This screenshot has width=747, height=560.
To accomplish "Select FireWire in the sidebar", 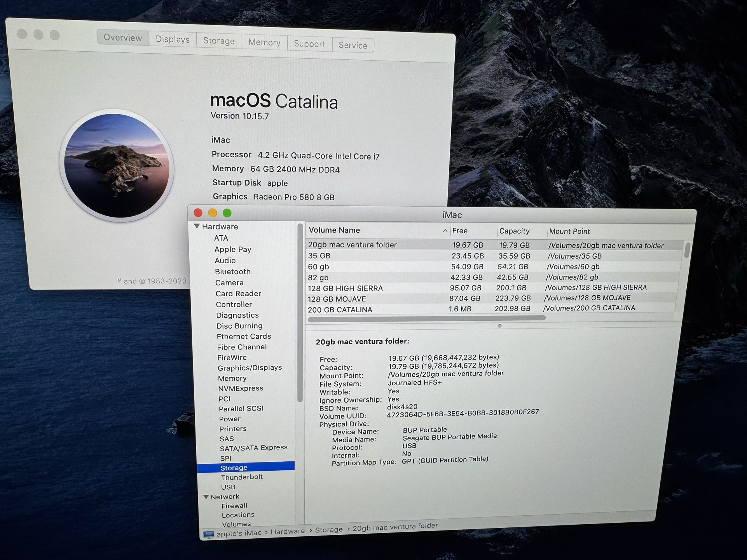I will click(232, 357).
